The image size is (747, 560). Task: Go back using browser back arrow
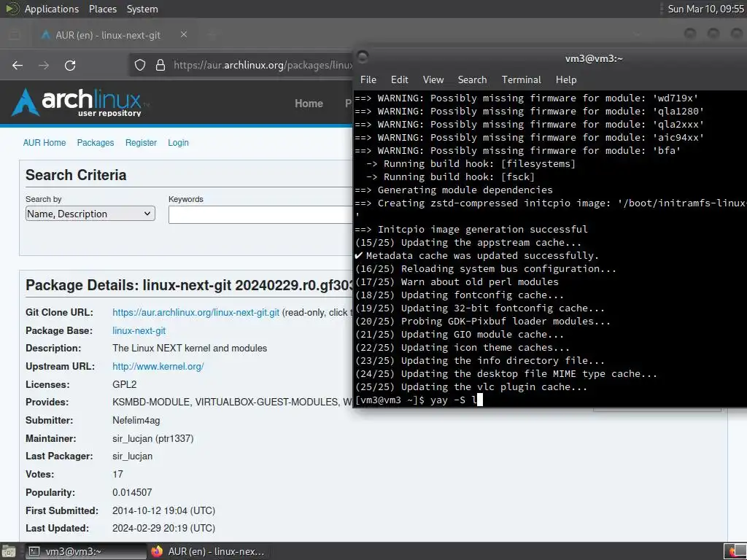pyautogui.click(x=18, y=65)
